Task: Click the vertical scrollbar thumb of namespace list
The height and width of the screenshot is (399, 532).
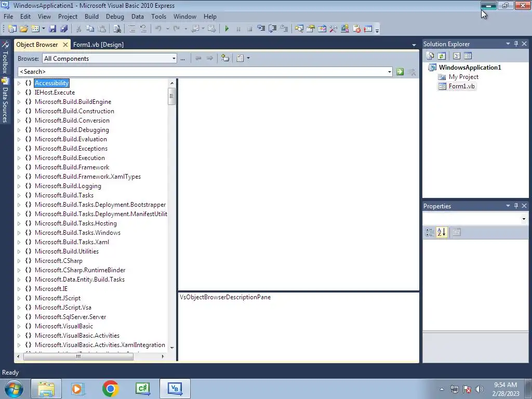Action: point(171,96)
